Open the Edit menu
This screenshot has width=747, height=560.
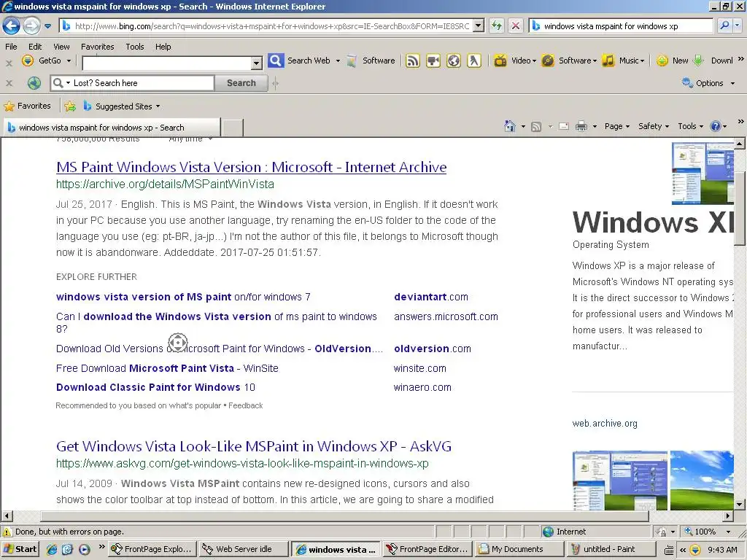pyautogui.click(x=35, y=47)
